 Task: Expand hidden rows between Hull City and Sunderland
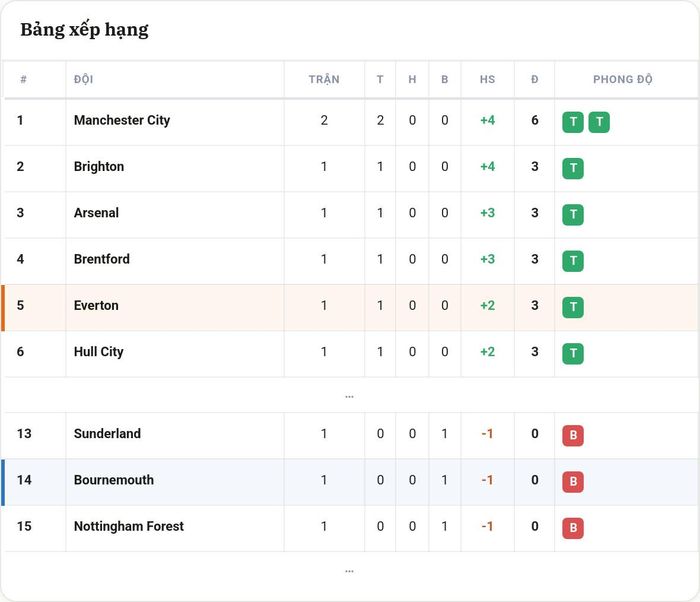[x=350, y=396]
